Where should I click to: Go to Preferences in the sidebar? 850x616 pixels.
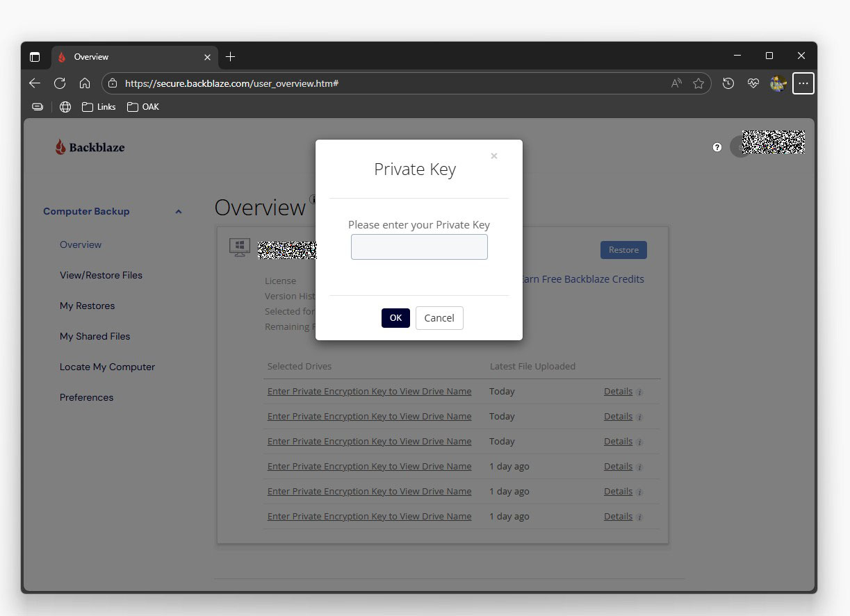click(86, 397)
